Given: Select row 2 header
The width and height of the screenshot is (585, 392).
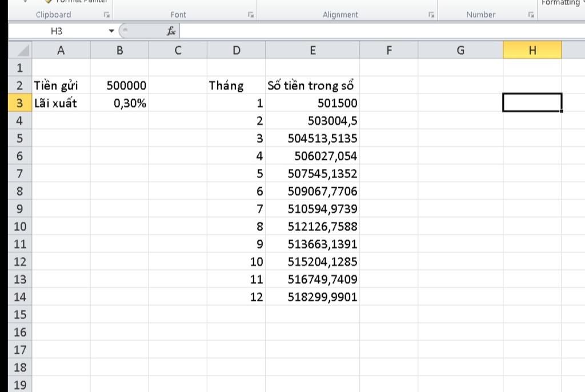Looking at the screenshot, I should pyautogui.click(x=20, y=86).
